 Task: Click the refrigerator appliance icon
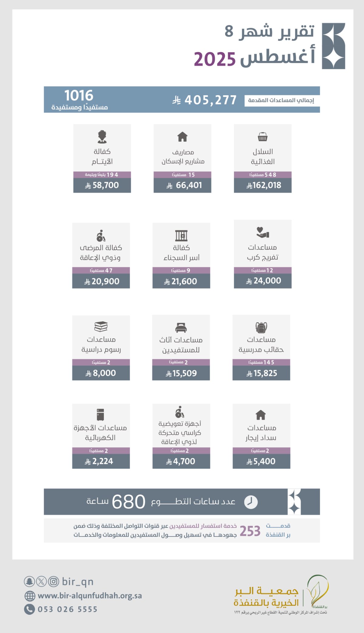(x=100, y=414)
